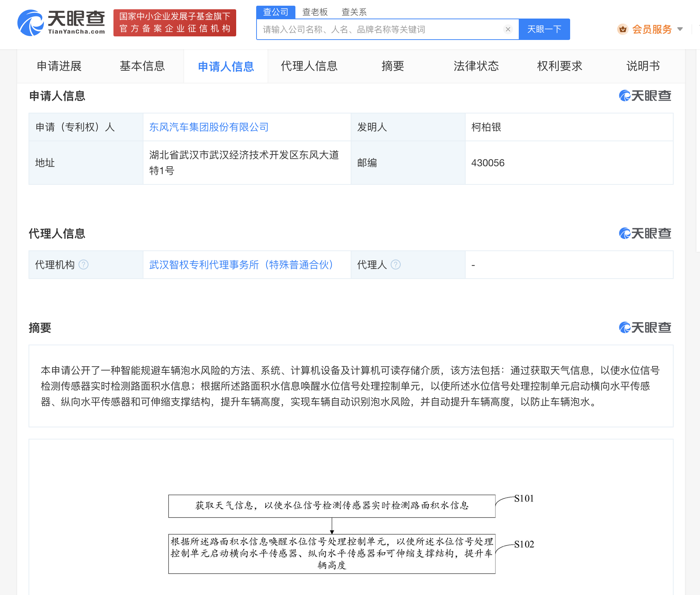Viewport: 700px width, 595px height.
Task: Clear the search field with the X icon
Action: (x=508, y=29)
